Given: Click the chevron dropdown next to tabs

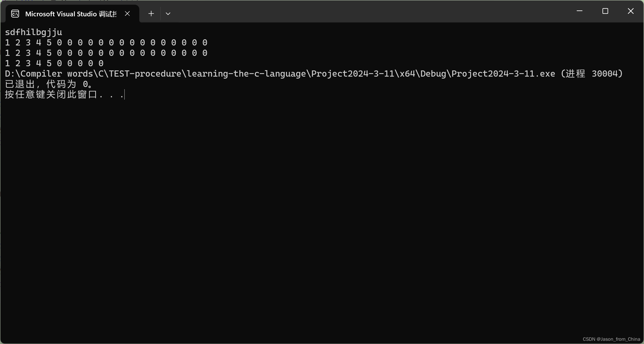Looking at the screenshot, I should pos(168,14).
